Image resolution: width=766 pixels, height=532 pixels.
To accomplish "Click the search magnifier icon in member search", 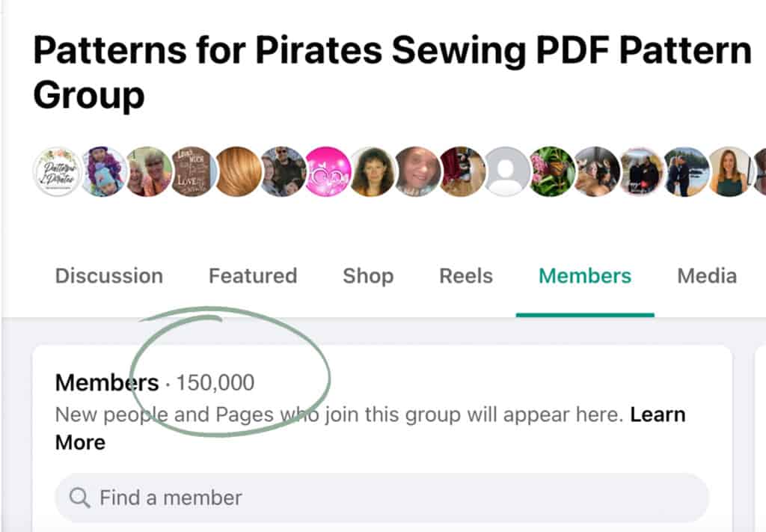I will 79,498.
